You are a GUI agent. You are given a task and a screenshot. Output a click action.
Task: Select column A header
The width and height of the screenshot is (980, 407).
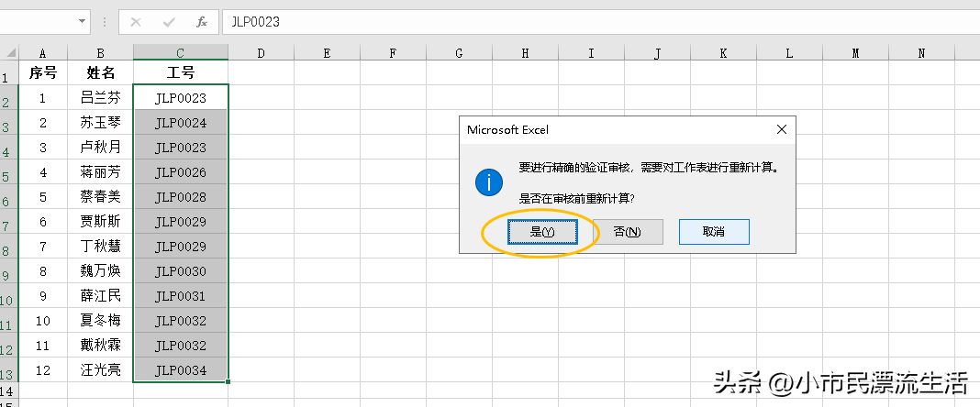[43, 53]
